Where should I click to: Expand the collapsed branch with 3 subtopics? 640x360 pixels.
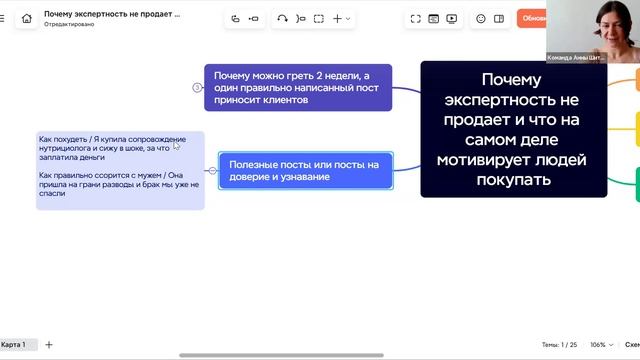pyautogui.click(x=197, y=87)
